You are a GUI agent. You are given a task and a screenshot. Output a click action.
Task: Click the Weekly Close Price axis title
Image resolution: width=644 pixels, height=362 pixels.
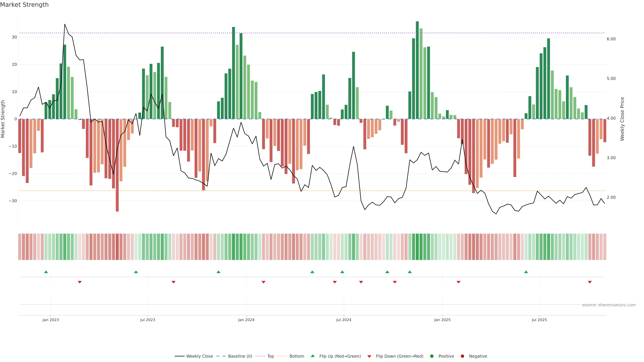coord(622,119)
